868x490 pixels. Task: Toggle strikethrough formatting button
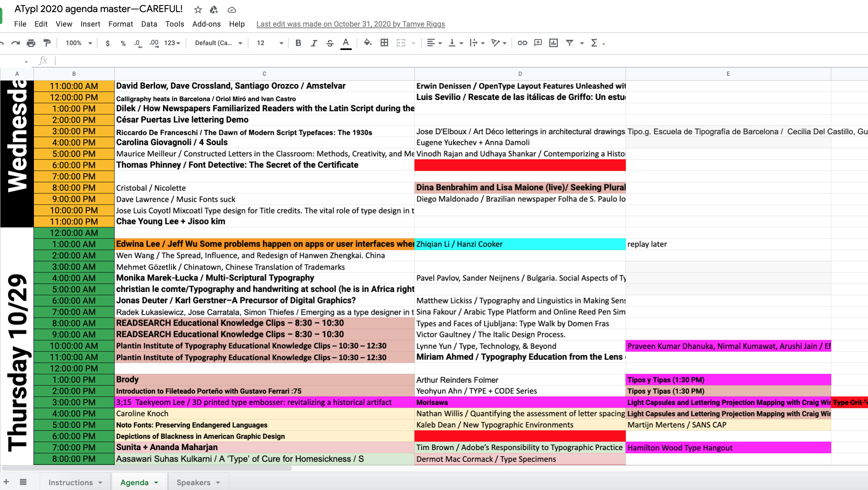point(330,43)
